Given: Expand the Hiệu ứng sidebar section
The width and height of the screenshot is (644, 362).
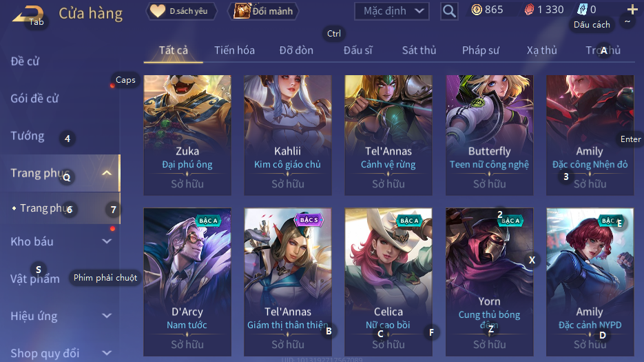Looking at the screenshot, I should point(106,316).
